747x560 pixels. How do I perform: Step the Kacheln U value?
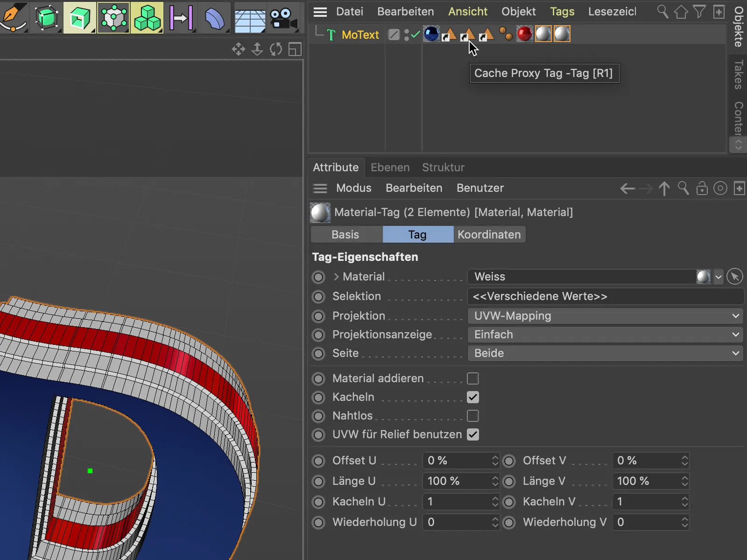coord(495,502)
